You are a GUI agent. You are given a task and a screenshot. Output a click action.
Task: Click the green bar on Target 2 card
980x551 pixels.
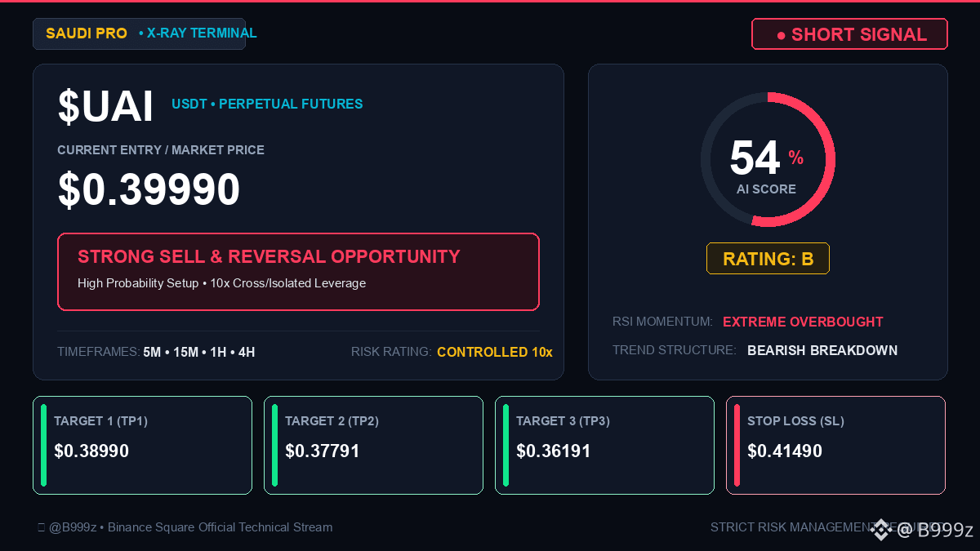tap(274, 445)
